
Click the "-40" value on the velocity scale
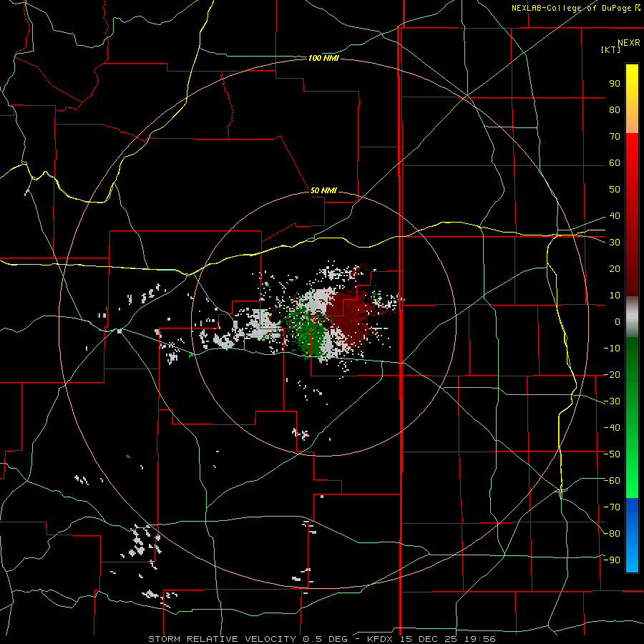click(x=612, y=428)
